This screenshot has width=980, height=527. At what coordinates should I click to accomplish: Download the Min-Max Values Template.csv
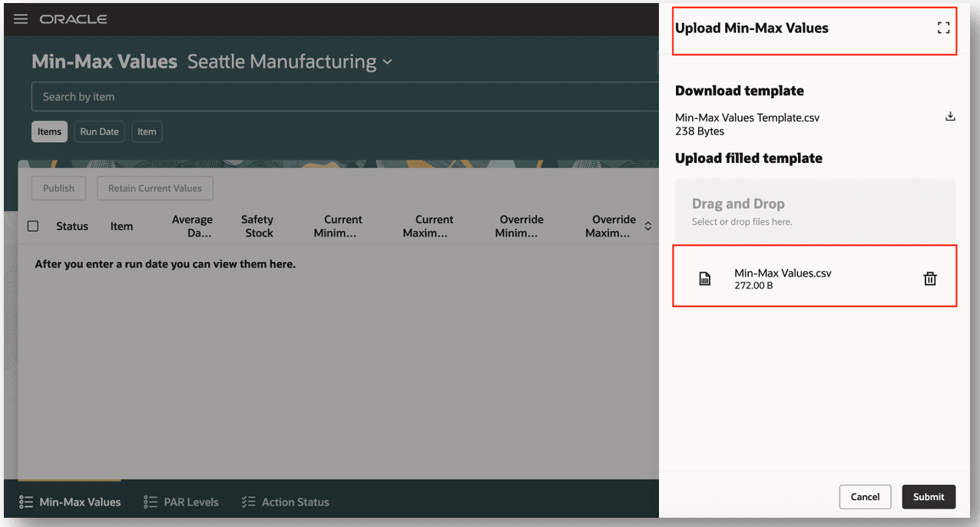950,116
